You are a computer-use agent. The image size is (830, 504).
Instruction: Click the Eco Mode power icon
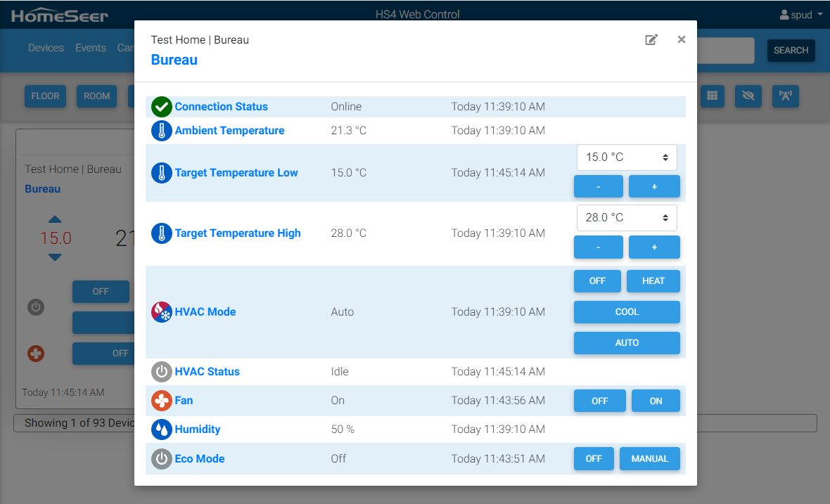tap(162, 459)
